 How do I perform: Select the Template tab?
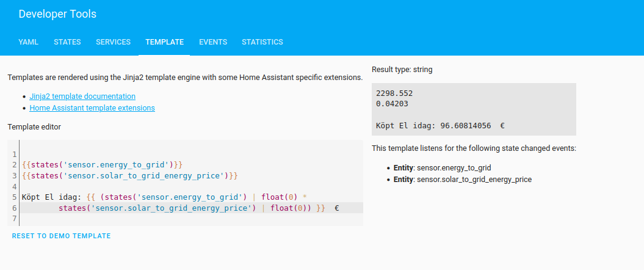164,42
